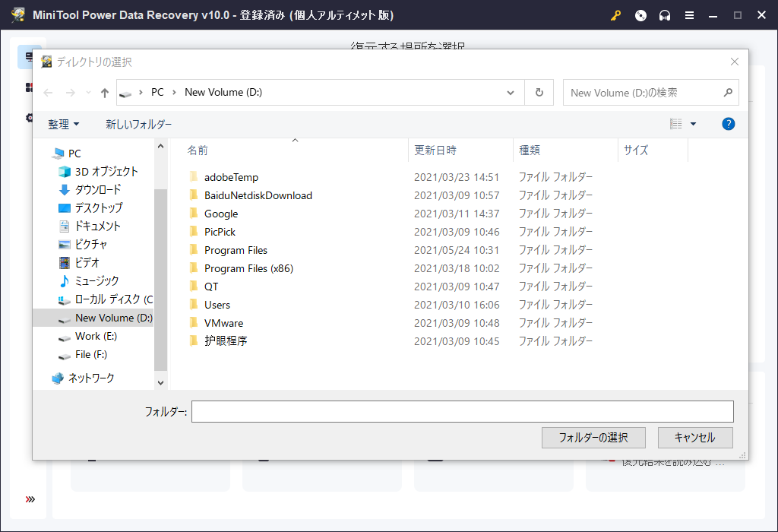Click the up one level arrow
The image size is (778, 532).
click(105, 93)
